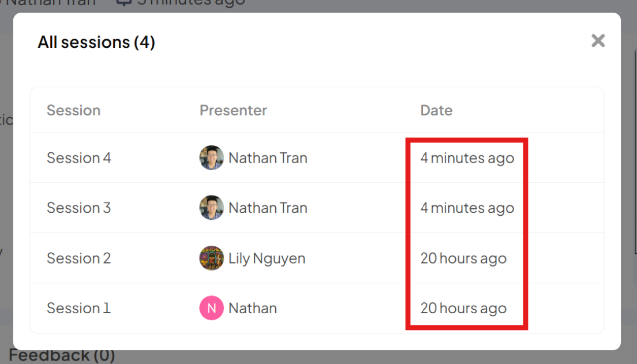Image resolution: width=637 pixels, height=364 pixels.
Task: Click Nathan Tran name in Session 4
Action: coord(268,157)
